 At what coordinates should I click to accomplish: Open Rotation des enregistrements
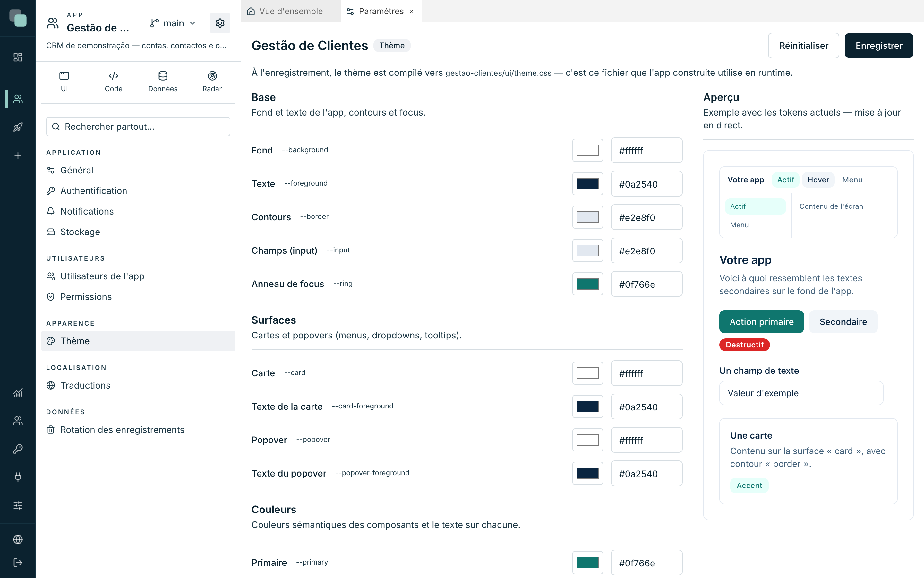pos(138,430)
